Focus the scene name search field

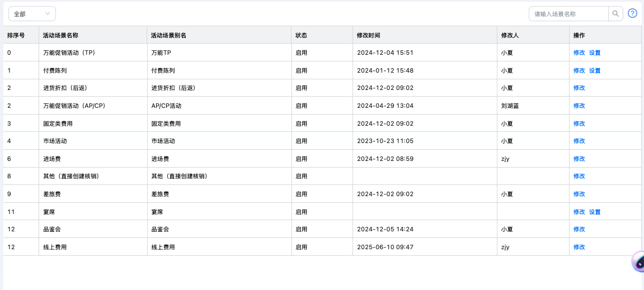568,14
